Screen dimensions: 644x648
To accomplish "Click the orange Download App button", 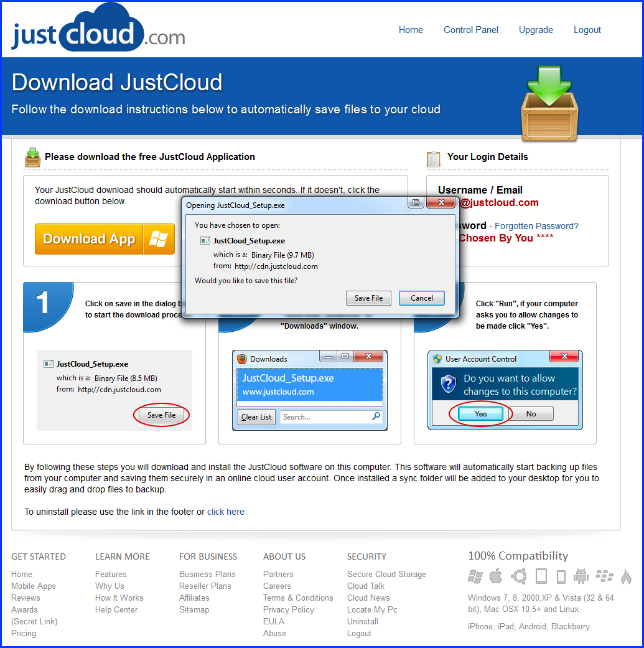I will [105, 239].
